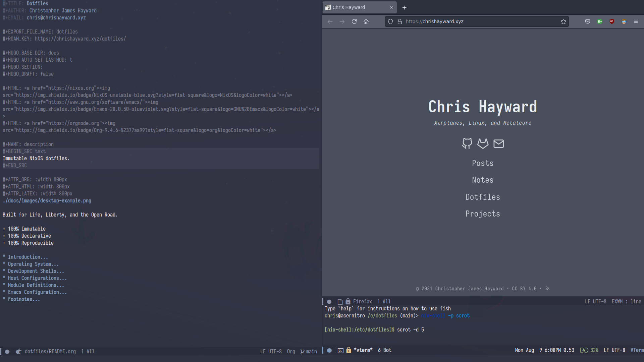Click the back navigation arrow in Firefox

[x=330, y=21]
